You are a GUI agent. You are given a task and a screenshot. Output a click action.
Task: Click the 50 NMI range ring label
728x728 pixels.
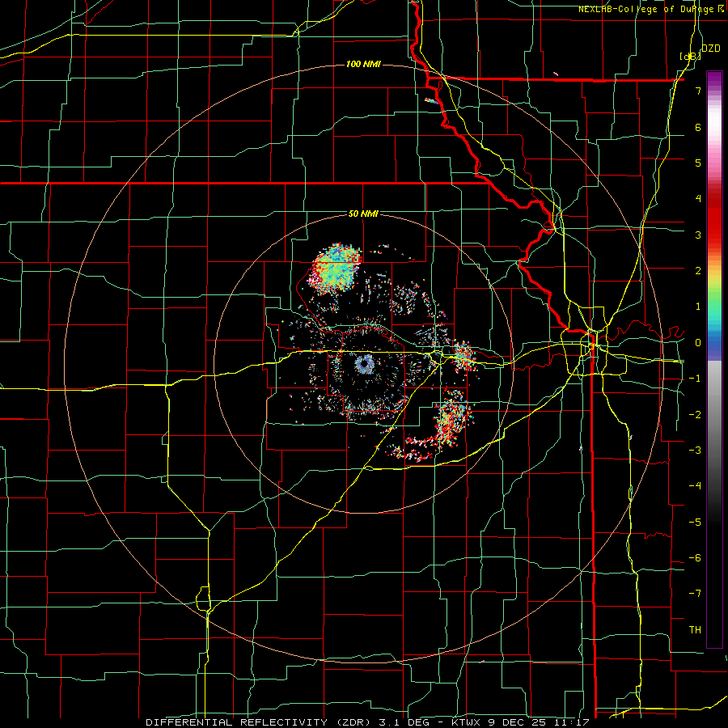pyautogui.click(x=363, y=214)
